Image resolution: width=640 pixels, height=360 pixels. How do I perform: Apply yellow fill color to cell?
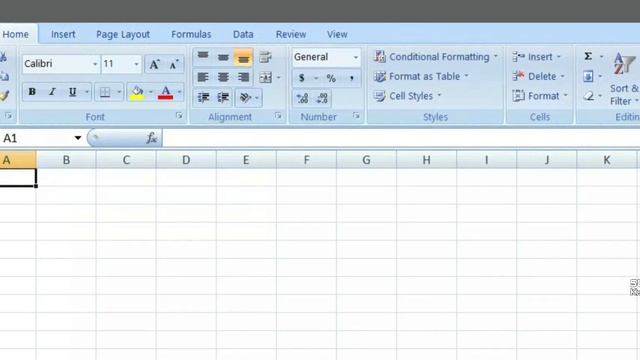coord(137,92)
